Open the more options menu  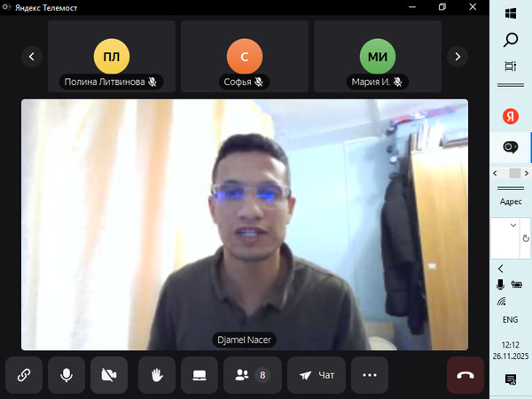point(370,375)
